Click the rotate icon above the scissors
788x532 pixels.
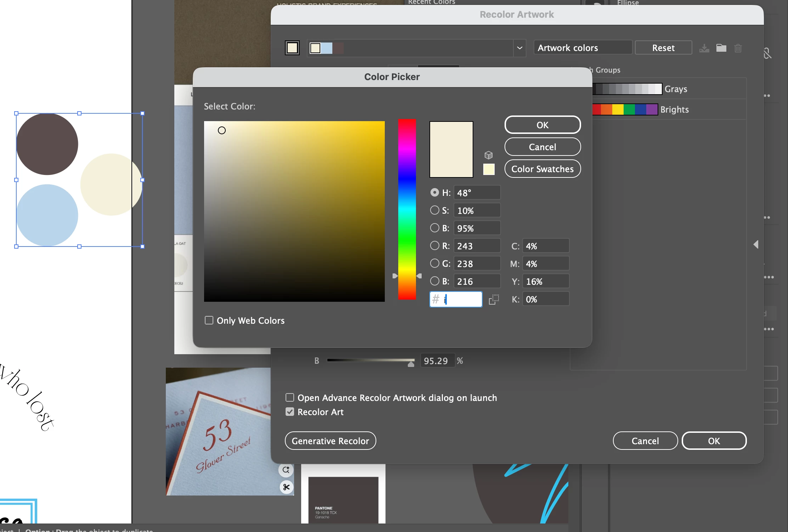point(286,470)
